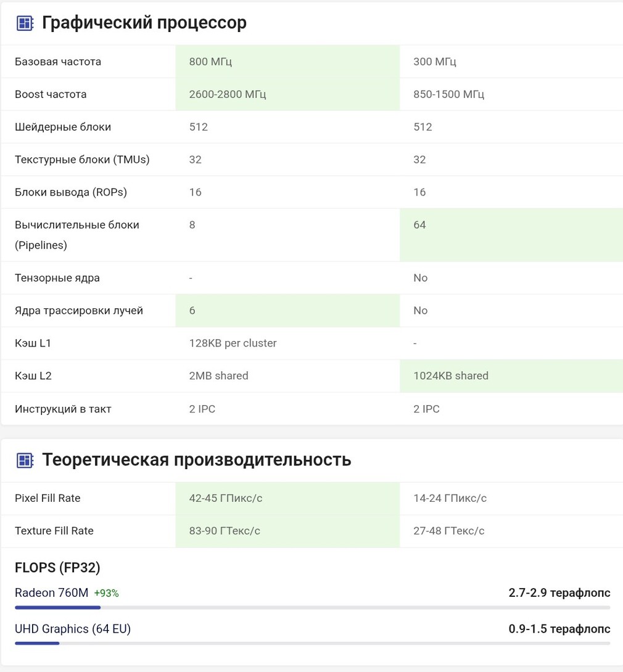Click the "Графический процессор" section heading

pos(144,23)
